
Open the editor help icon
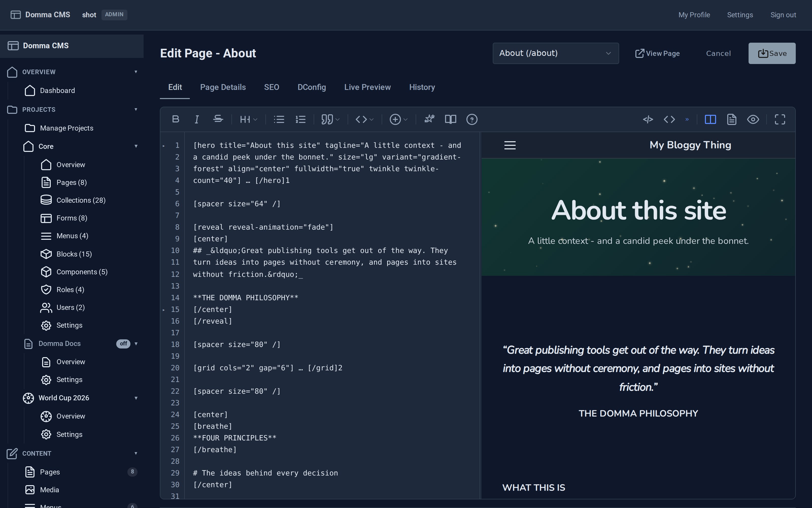pyautogui.click(x=472, y=119)
